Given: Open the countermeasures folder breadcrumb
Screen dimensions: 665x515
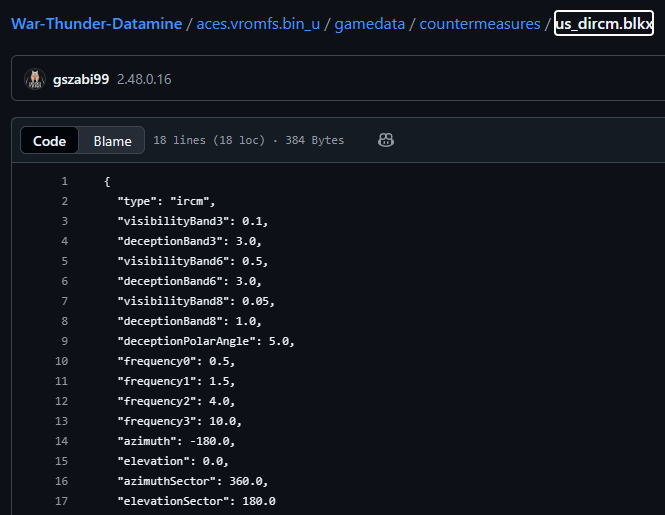Looking at the screenshot, I should coord(480,24).
